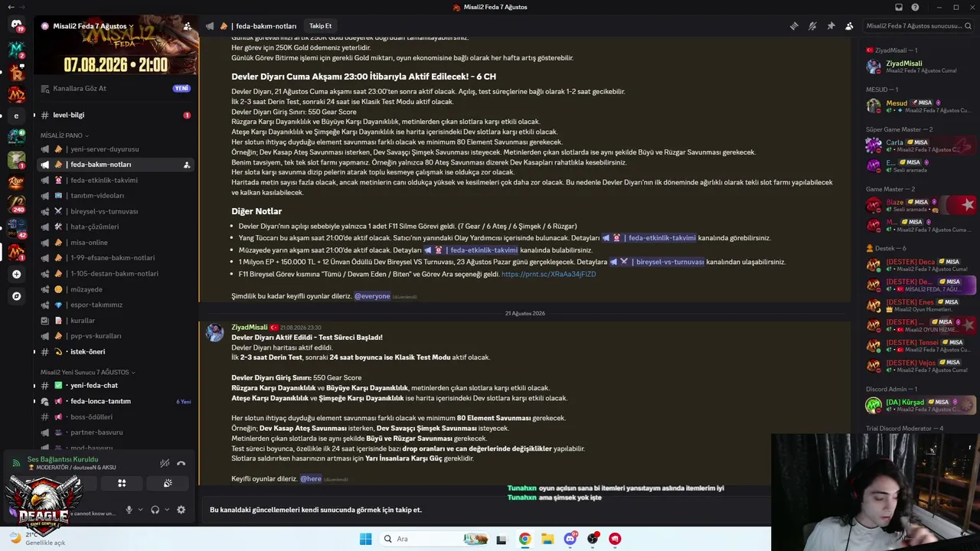The height and width of the screenshot is (551, 980).
Task: Open yeni-server-duyurusu channel
Action: pos(116,149)
